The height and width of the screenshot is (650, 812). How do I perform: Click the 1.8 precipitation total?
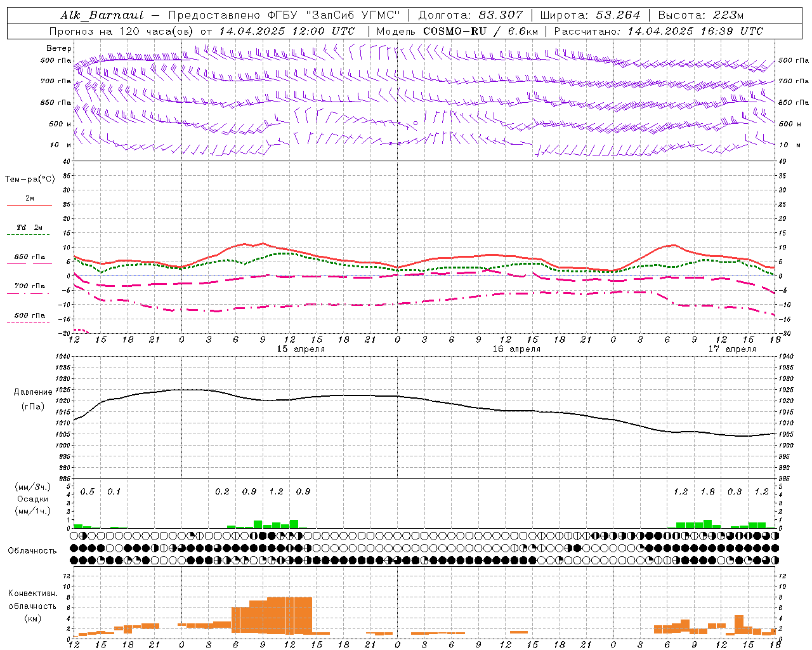tap(707, 492)
